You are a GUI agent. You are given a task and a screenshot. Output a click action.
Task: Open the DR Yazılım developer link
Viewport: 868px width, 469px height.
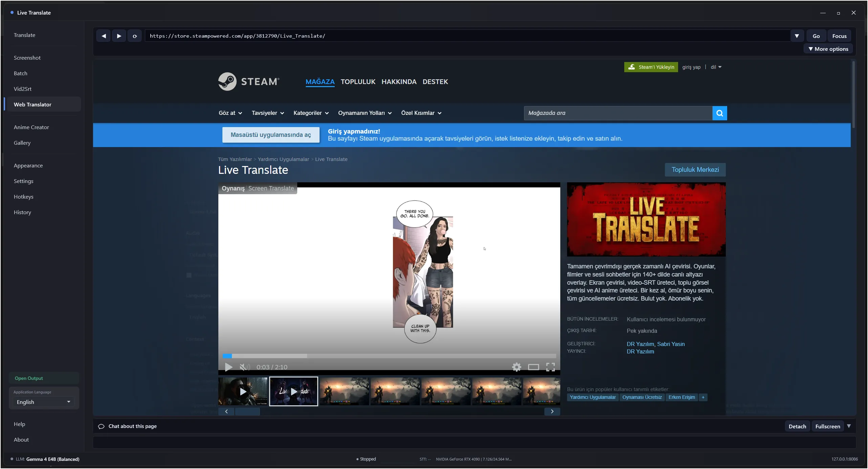640,344
